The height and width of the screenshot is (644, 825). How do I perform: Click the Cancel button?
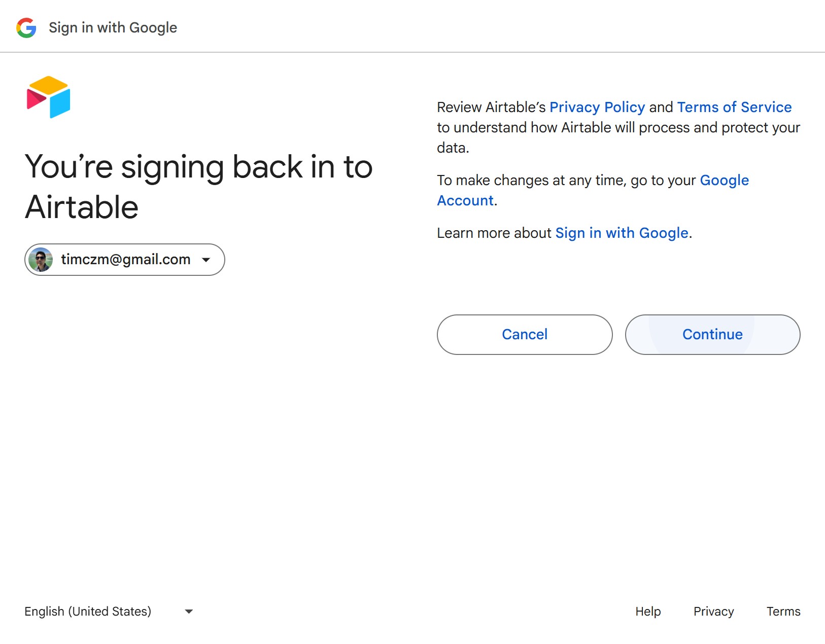pos(525,335)
